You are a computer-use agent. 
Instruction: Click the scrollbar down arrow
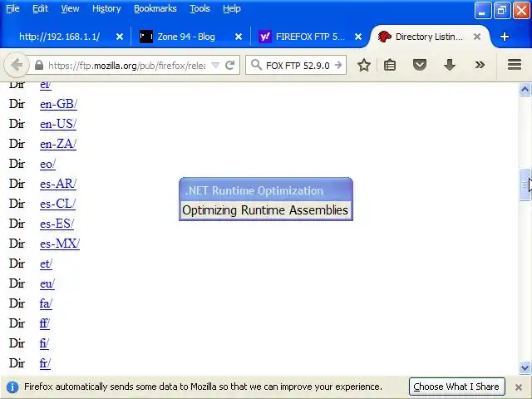[525, 367]
